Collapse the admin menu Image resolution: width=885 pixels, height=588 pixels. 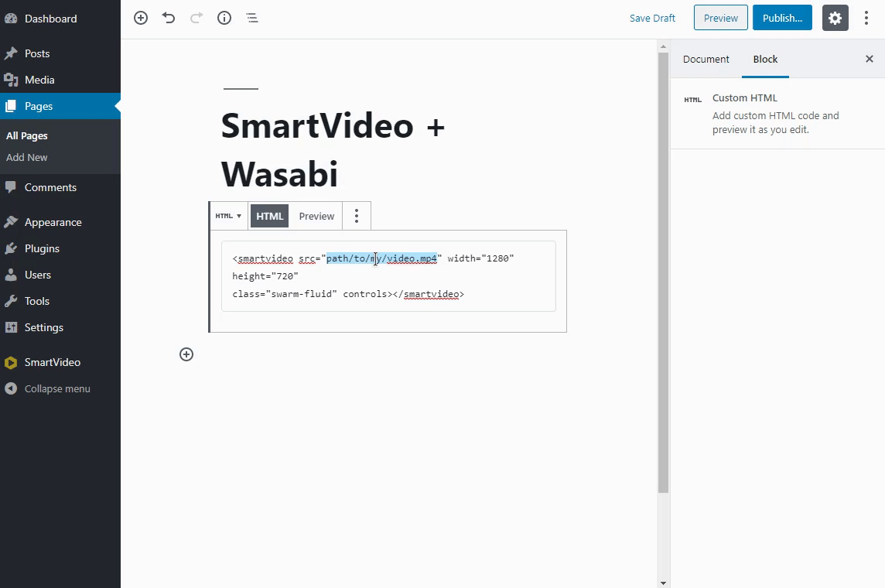coord(60,389)
